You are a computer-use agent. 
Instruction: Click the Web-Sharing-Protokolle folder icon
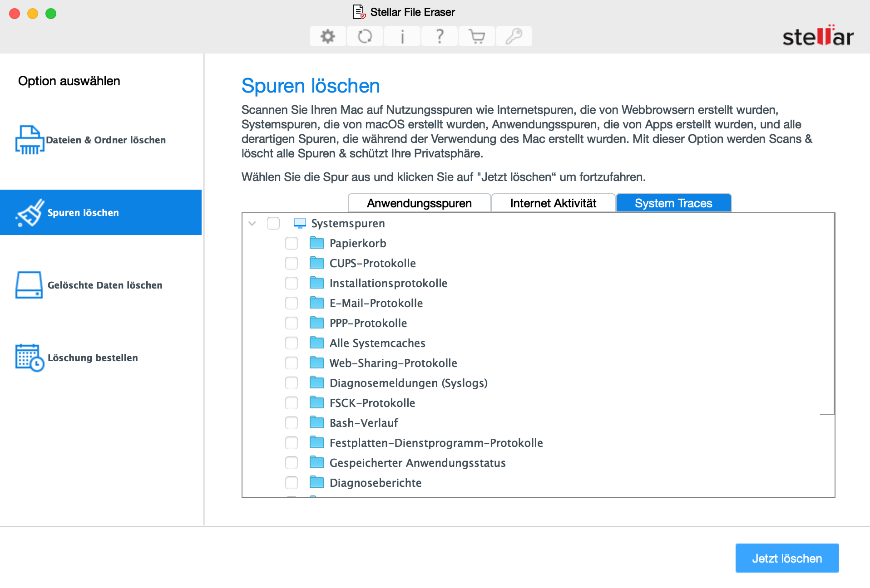click(x=317, y=363)
